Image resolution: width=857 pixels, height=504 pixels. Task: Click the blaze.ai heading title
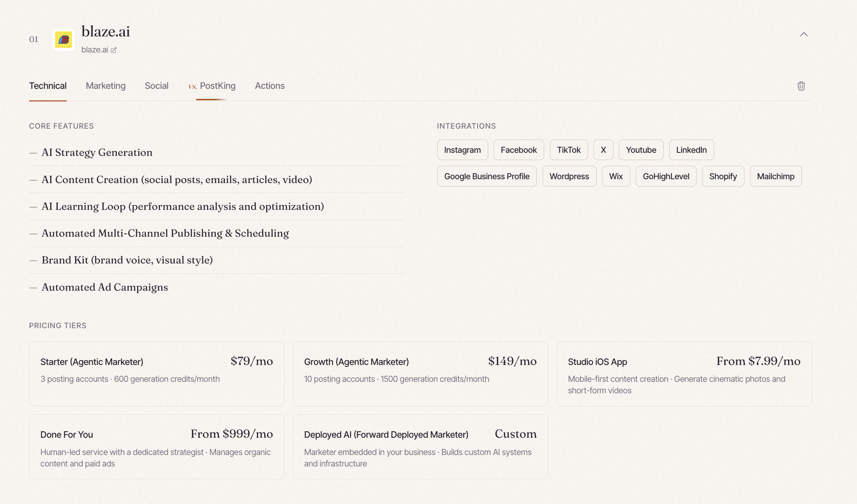click(x=106, y=31)
